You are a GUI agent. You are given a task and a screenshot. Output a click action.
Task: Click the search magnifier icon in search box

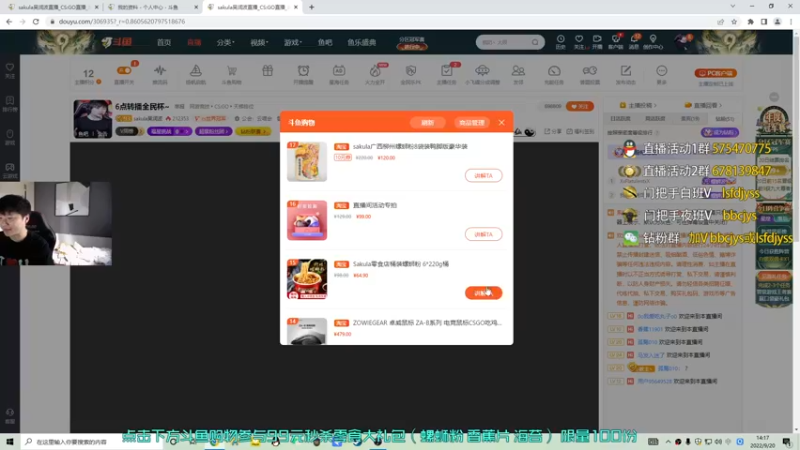pos(535,42)
